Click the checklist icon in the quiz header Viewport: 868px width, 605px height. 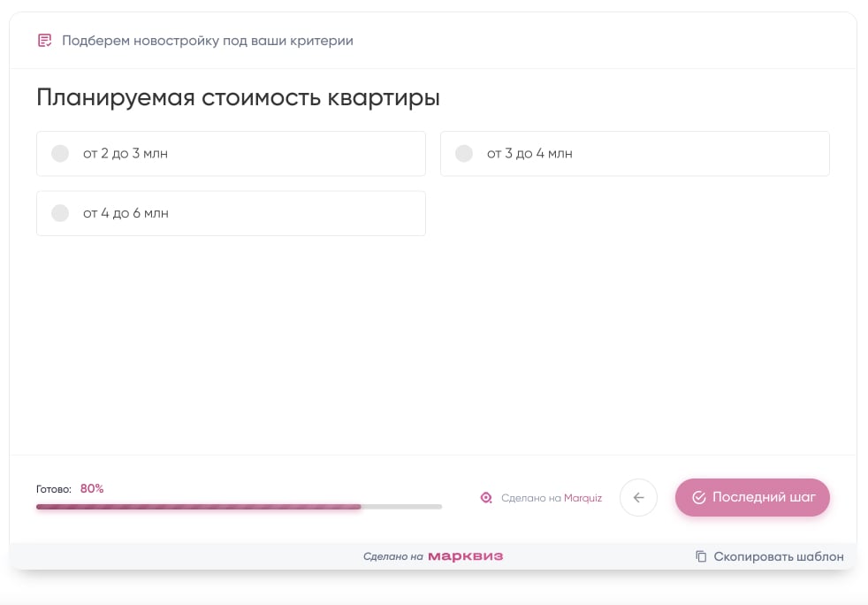click(44, 41)
